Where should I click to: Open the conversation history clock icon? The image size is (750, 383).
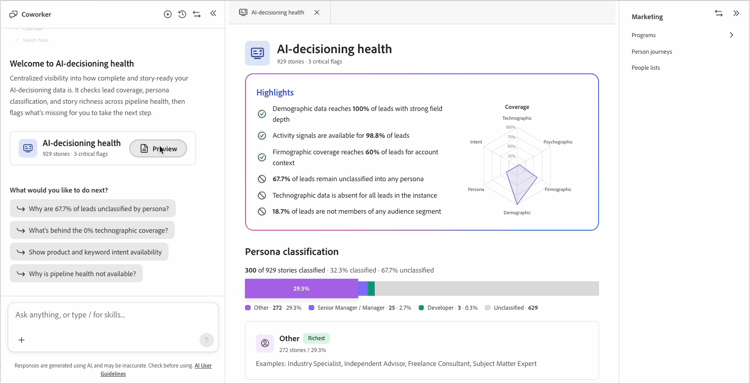pos(182,14)
